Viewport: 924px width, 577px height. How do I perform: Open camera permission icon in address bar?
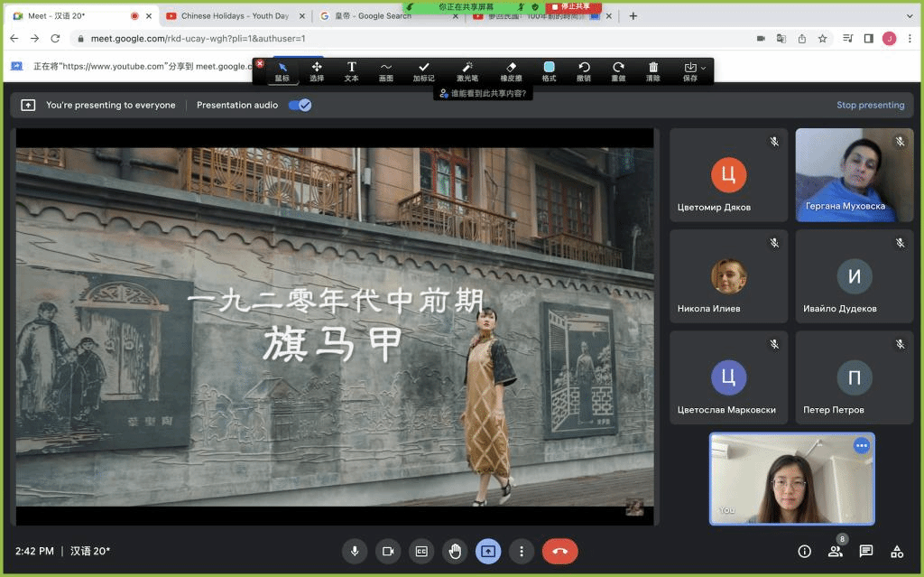(x=761, y=38)
